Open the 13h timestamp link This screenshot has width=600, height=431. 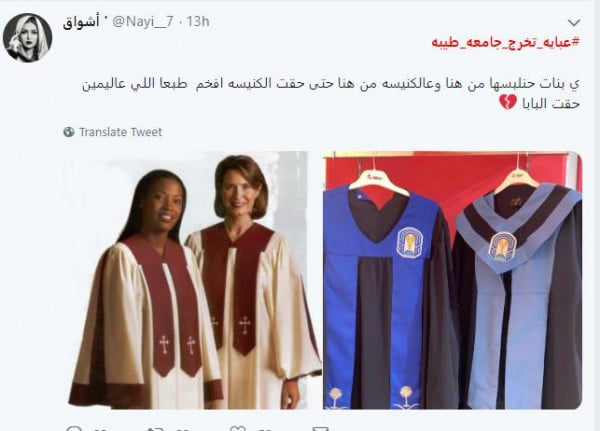[x=198, y=22]
